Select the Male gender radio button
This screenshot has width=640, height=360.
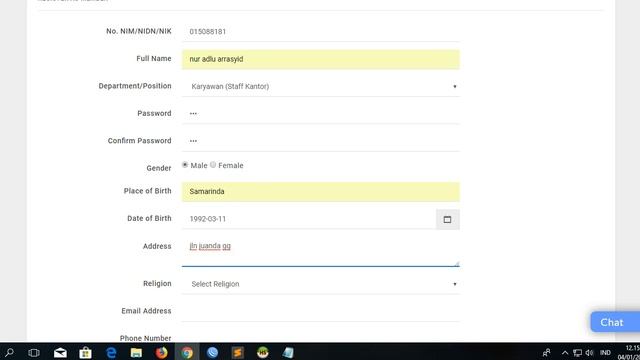(185, 165)
